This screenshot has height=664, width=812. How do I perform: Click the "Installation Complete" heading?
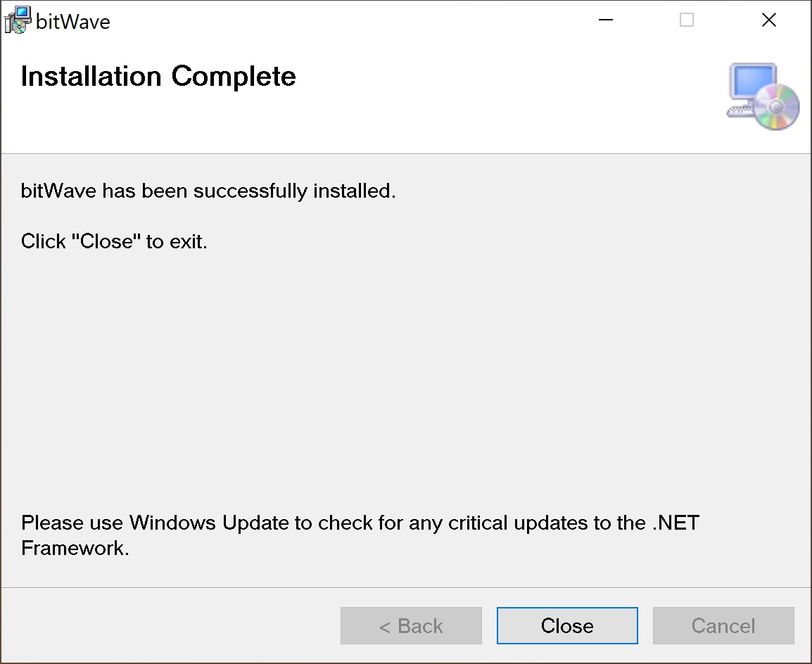158,76
